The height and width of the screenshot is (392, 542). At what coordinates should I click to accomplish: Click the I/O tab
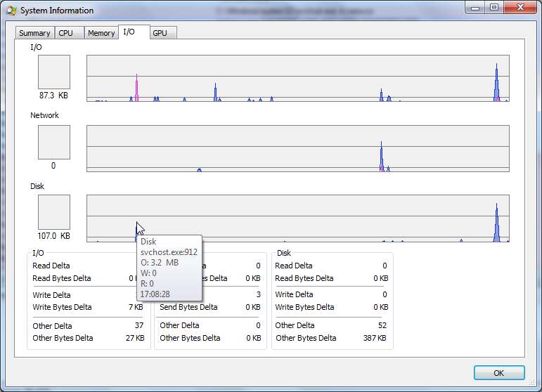129,32
